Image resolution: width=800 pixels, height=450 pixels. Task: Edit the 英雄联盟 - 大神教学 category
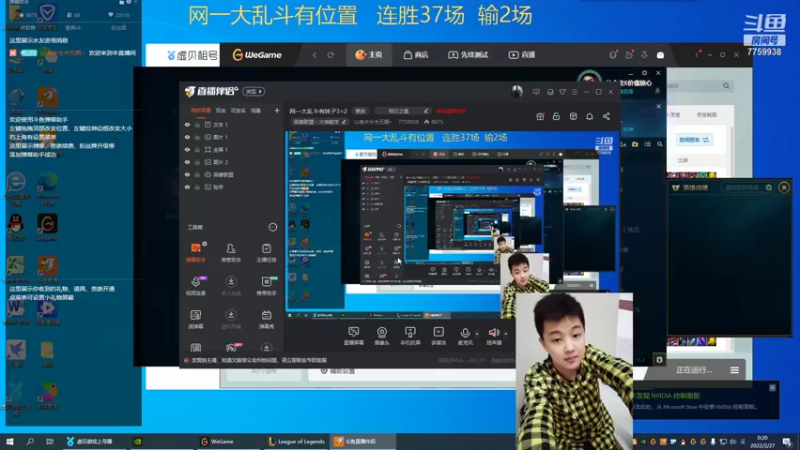tap(319, 122)
